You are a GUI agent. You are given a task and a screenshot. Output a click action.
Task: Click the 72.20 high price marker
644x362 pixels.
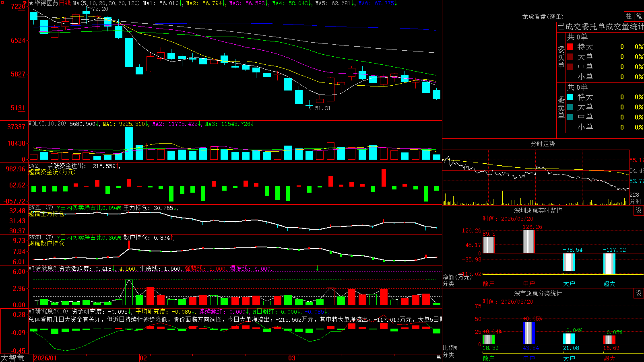(x=100, y=9)
